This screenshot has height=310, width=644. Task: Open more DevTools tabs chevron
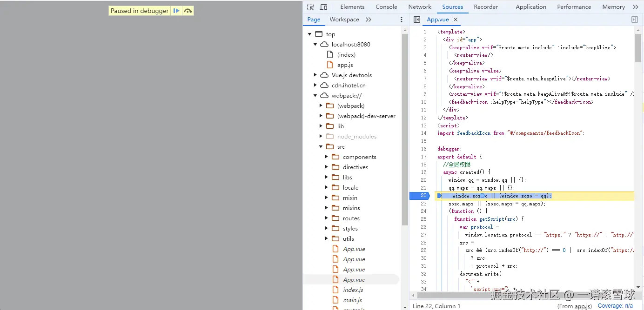(x=636, y=7)
